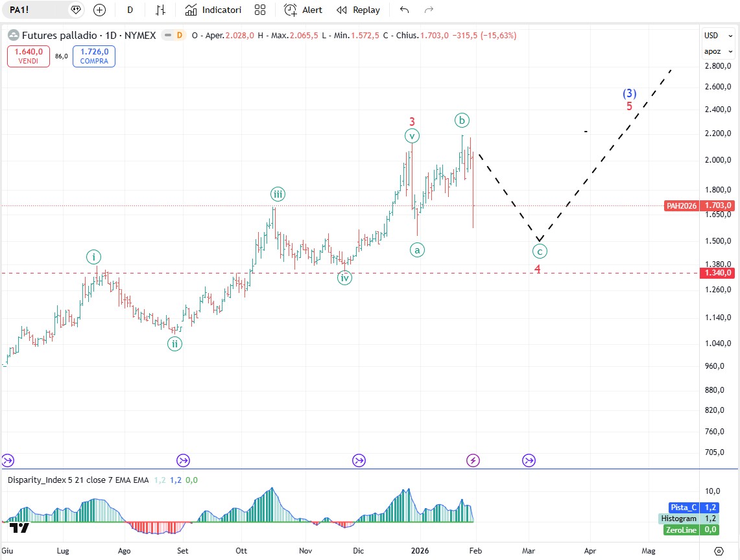The image size is (740, 560).
Task: Open the Indicatori menu
Action: point(213,10)
